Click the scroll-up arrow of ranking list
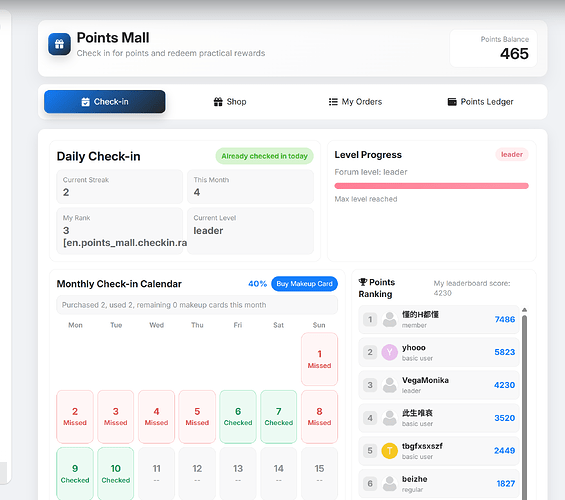 coord(524,310)
